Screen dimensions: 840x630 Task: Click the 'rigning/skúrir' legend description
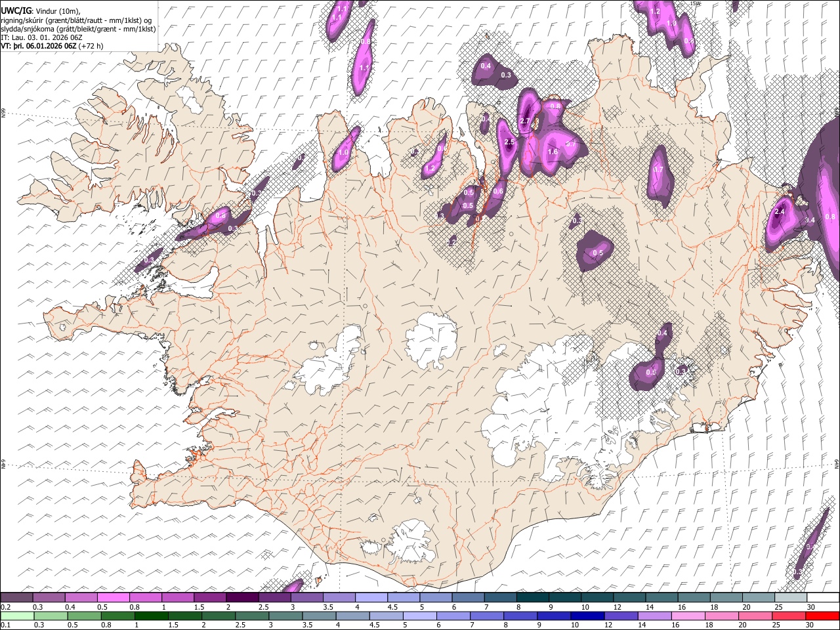point(23,20)
